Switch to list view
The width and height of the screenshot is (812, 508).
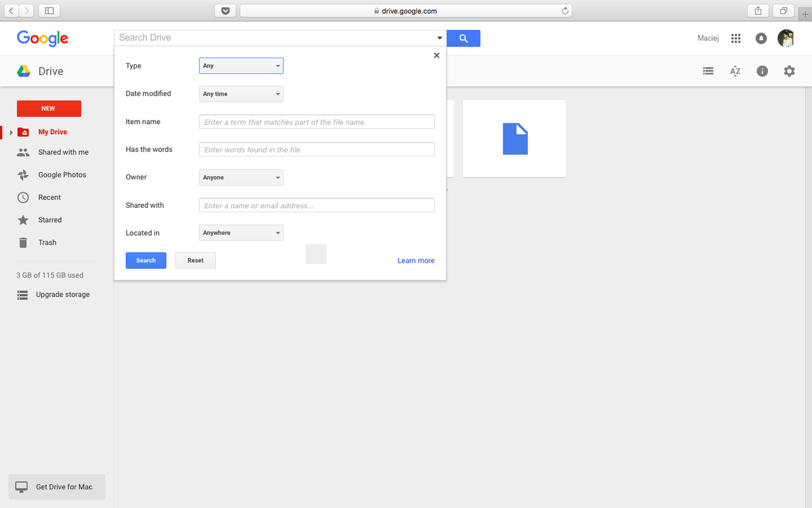[x=708, y=70]
